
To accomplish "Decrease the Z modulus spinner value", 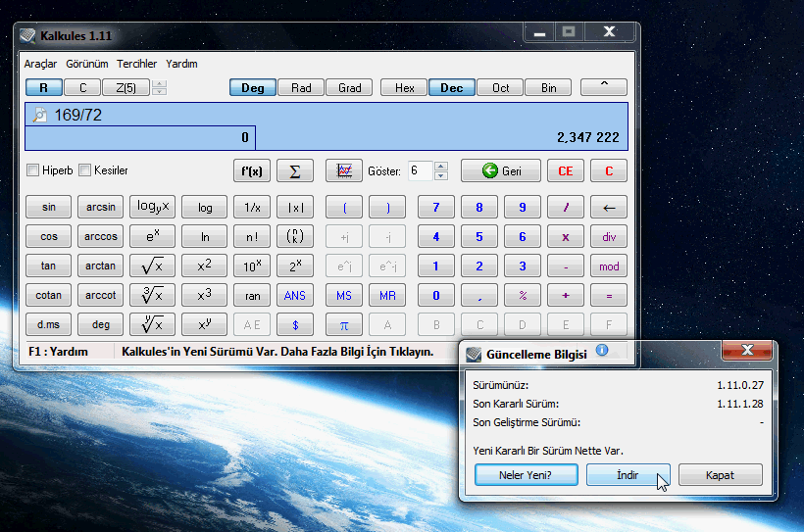I will click(x=160, y=92).
